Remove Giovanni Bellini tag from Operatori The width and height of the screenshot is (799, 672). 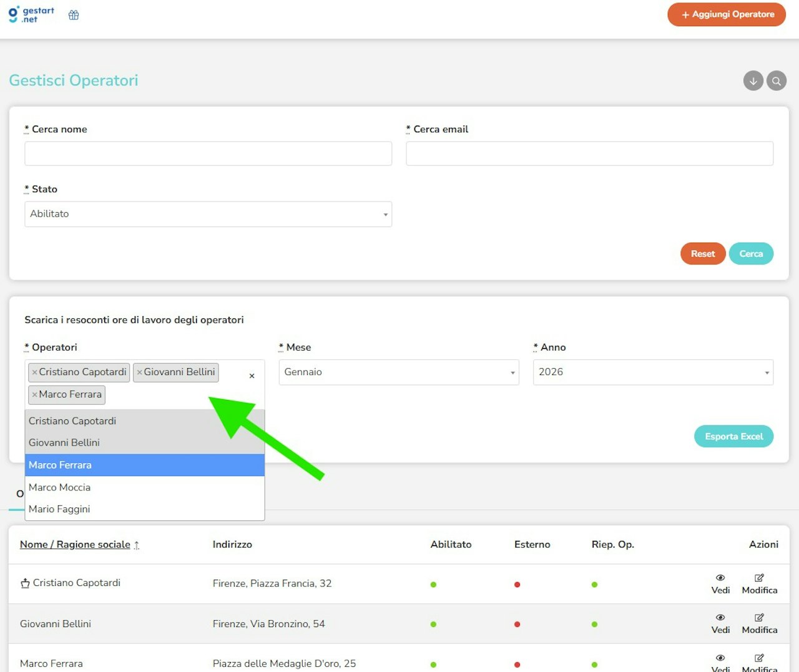(139, 373)
